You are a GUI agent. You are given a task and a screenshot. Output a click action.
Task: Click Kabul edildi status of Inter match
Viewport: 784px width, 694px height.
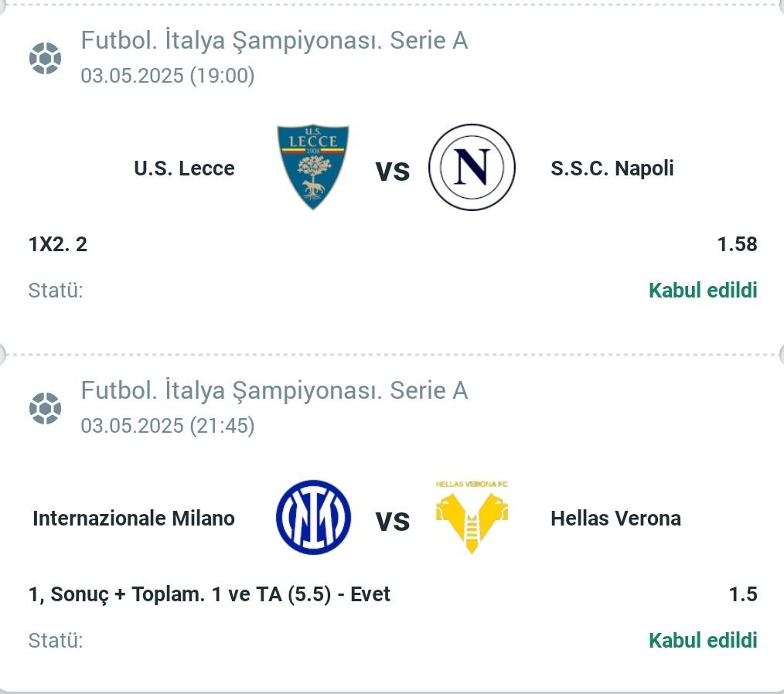[703, 641]
